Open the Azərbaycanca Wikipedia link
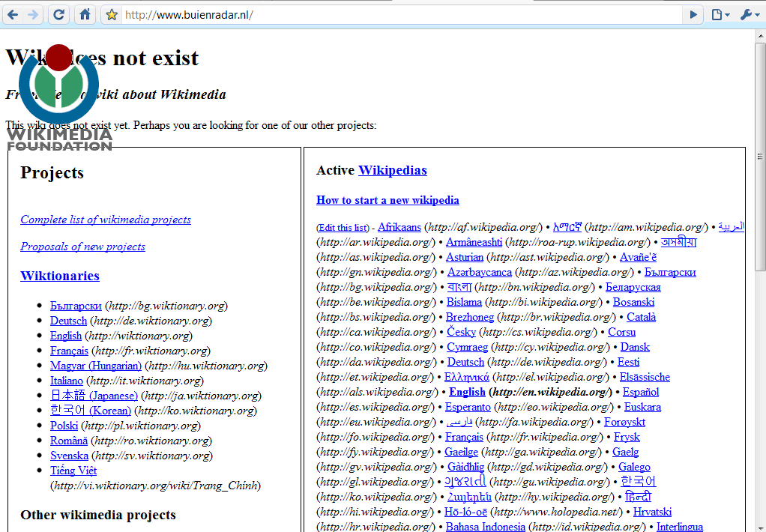766x532 pixels. [480, 272]
